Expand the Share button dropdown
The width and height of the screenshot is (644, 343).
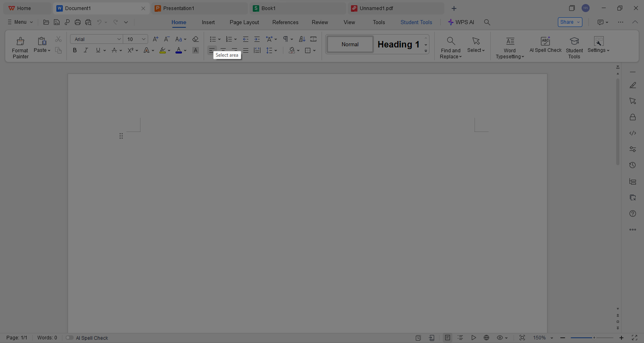click(578, 23)
